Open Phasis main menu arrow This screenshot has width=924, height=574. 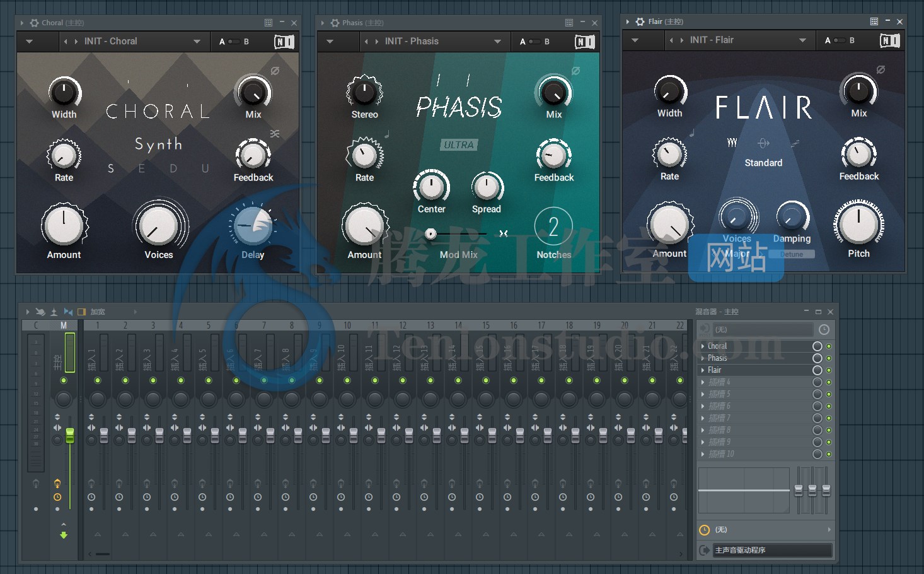[x=330, y=42]
